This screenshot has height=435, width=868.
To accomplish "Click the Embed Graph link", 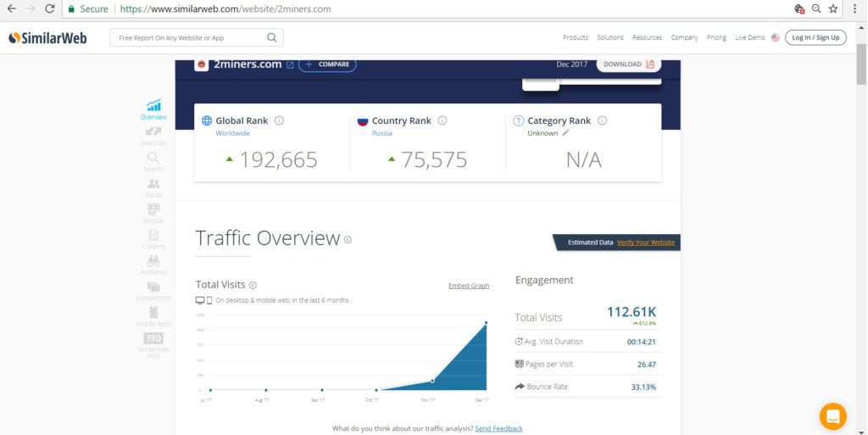I will click(x=469, y=286).
